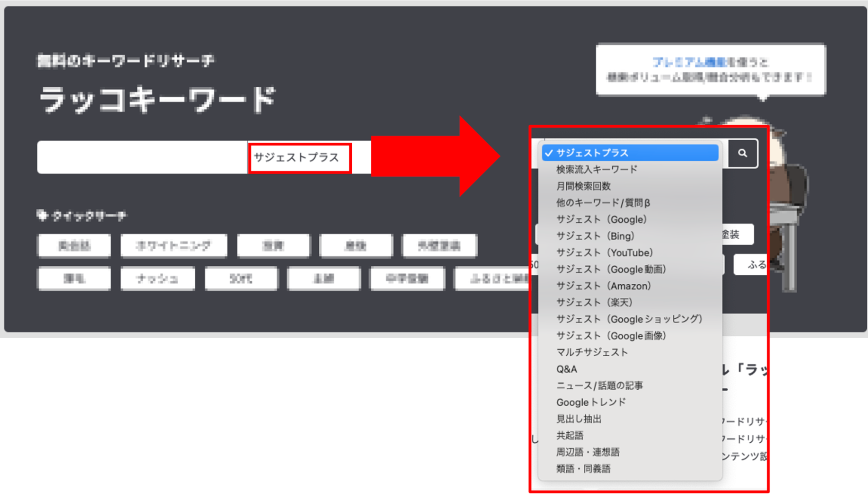Pick 類語・同義語 at the list bottom

[x=630, y=469]
